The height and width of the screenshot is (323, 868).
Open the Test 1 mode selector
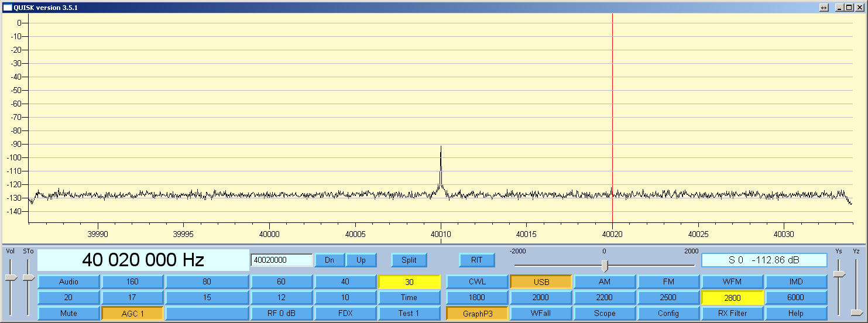(409, 313)
